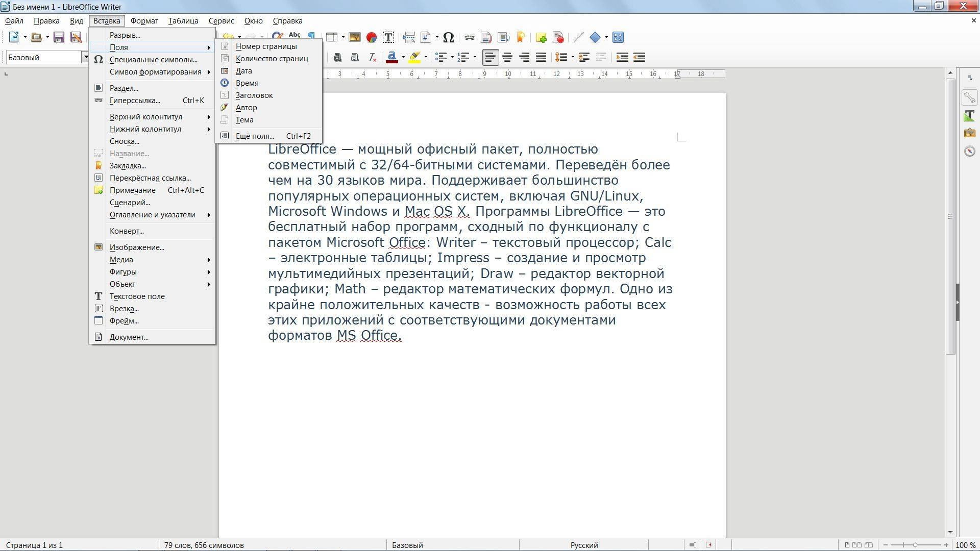Select the Line drawing tool
Screen dimensions: 980x551
[578, 37]
